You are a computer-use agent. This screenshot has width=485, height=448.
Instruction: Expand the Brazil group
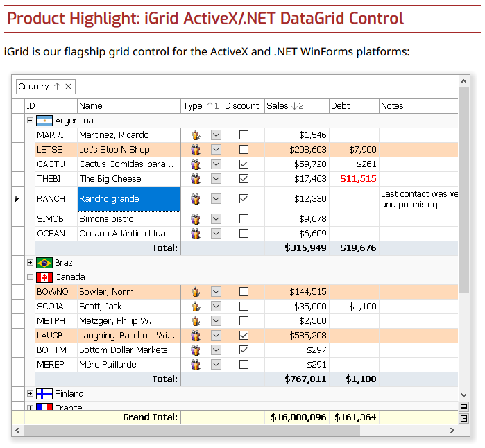[x=30, y=263]
